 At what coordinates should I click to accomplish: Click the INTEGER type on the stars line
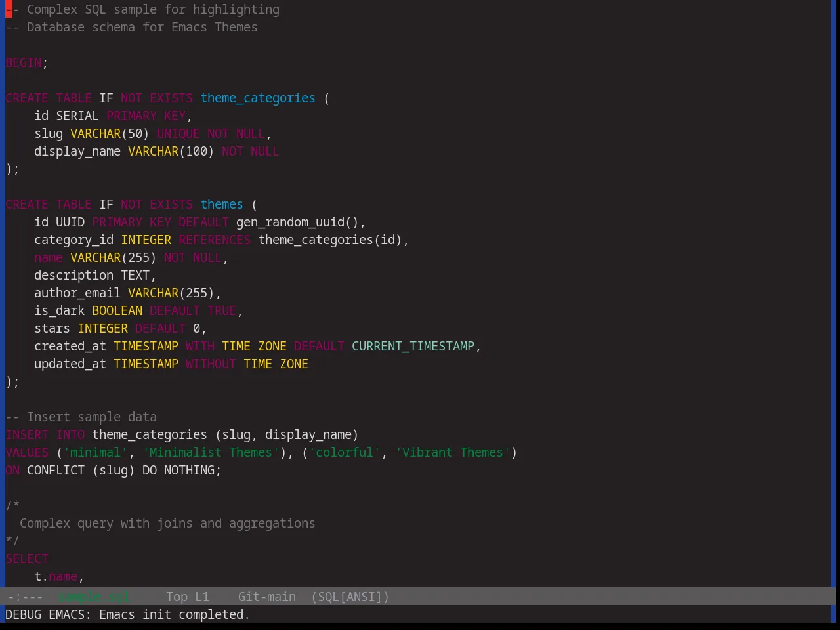click(102, 329)
